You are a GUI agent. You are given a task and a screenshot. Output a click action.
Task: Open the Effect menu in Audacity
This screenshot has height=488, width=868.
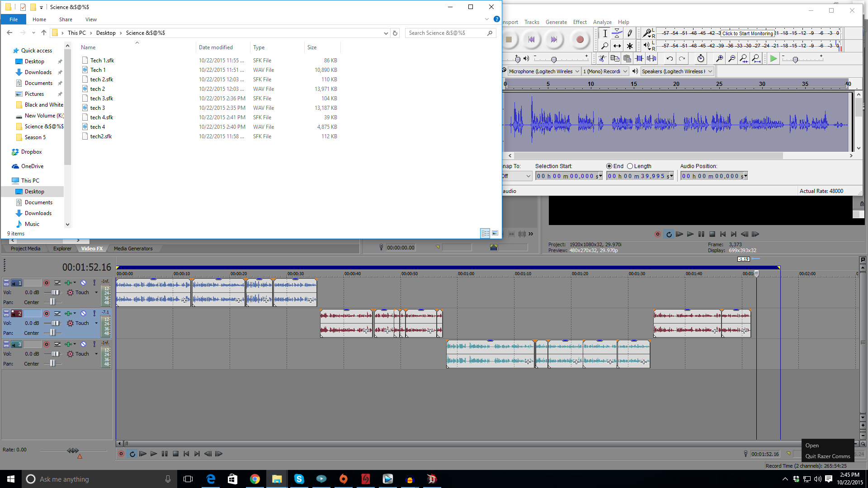click(580, 22)
